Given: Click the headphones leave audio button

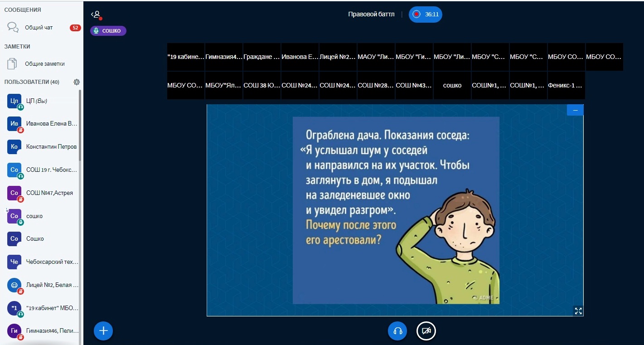Looking at the screenshot, I should click(x=397, y=331).
